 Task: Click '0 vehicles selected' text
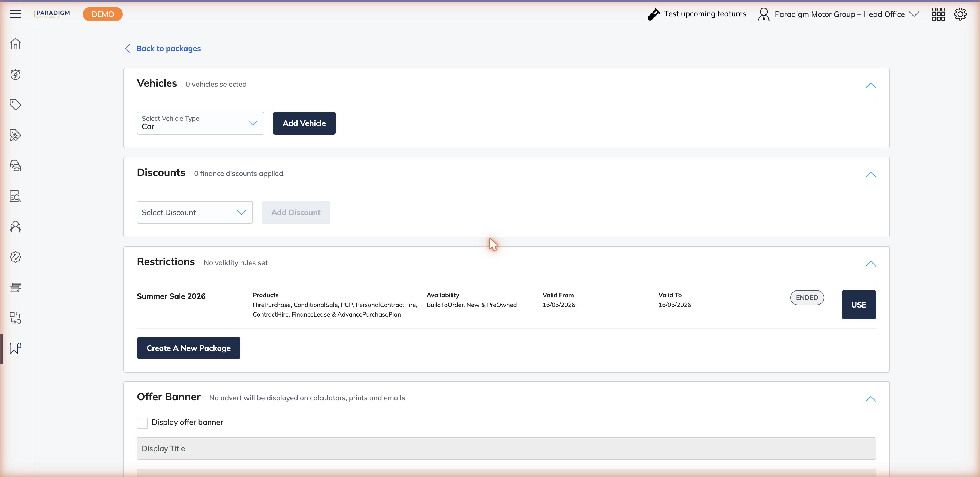(x=216, y=84)
